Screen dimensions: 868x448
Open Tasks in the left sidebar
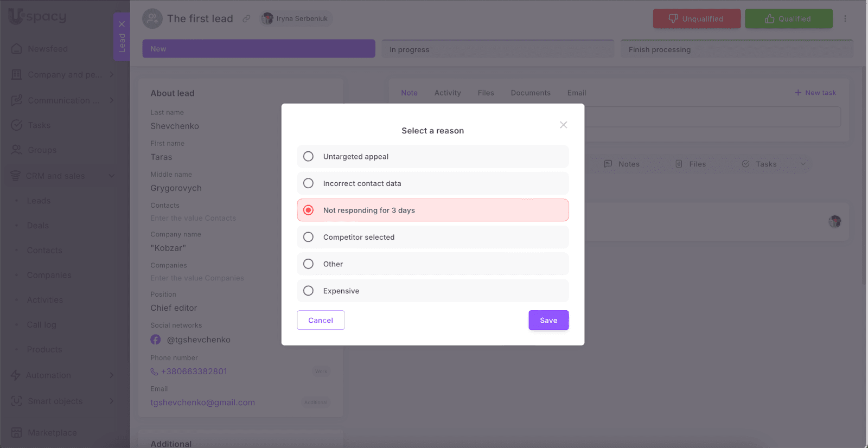click(x=39, y=125)
